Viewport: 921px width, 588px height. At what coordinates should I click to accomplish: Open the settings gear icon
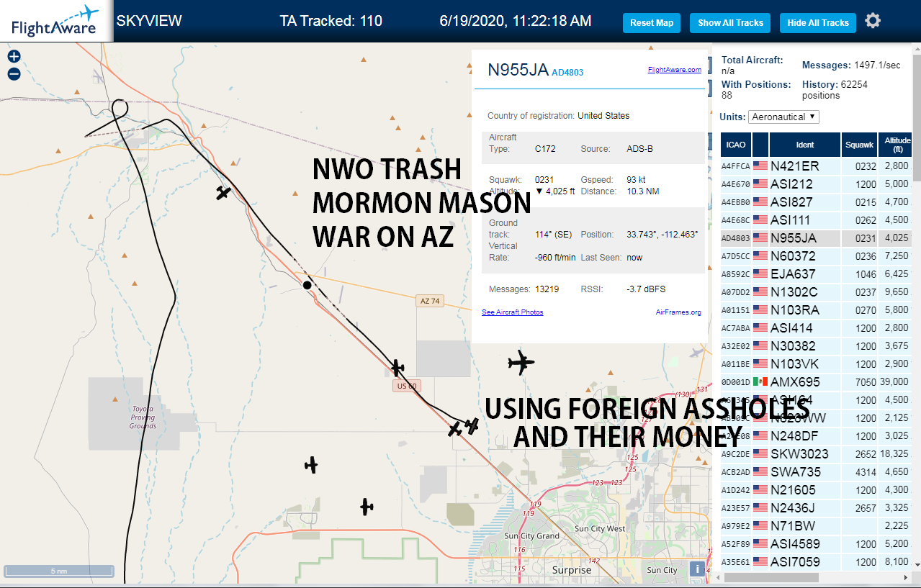pos(873,21)
